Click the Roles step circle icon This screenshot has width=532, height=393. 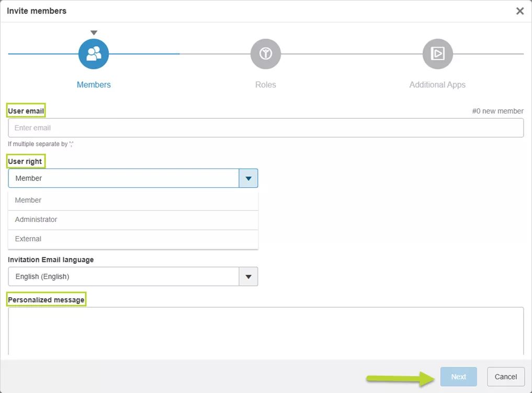(265, 54)
